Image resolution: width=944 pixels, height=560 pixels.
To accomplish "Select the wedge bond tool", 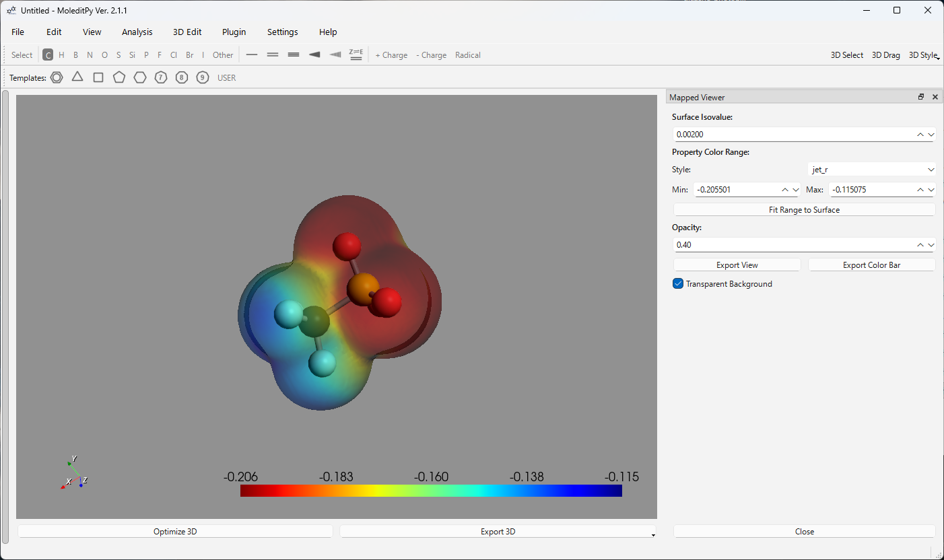I will tap(314, 55).
